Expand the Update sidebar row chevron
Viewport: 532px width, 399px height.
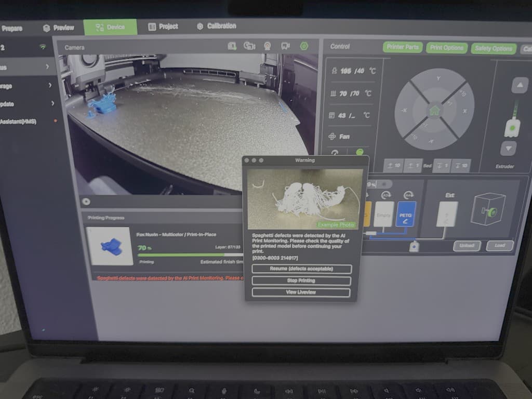pos(52,103)
